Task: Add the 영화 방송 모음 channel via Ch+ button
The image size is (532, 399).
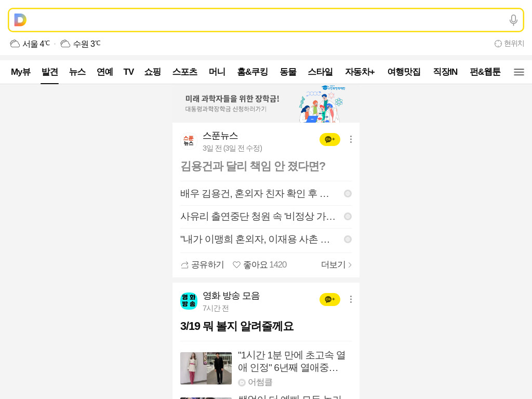Action: (330, 299)
